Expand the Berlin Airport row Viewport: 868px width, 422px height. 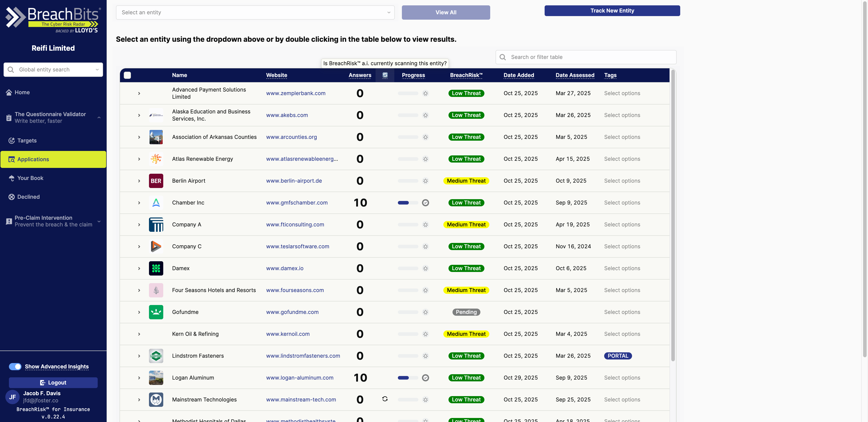[x=139, y=180]
